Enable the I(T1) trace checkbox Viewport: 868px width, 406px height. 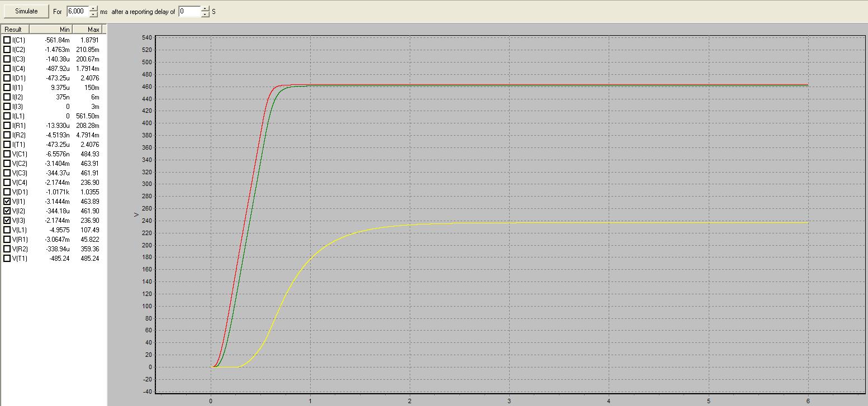tap(7, 145)
